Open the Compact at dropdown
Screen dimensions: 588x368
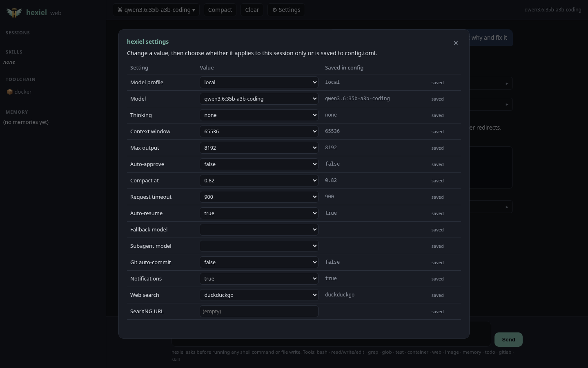tap(259, 180)
